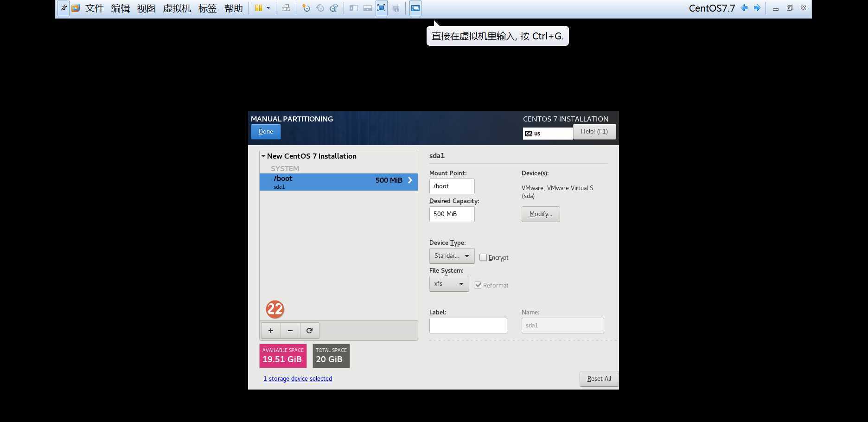This screenshot has width=868, height=422.
Task: Click the VMware Workstation logo icon
Action: [76, 8]
